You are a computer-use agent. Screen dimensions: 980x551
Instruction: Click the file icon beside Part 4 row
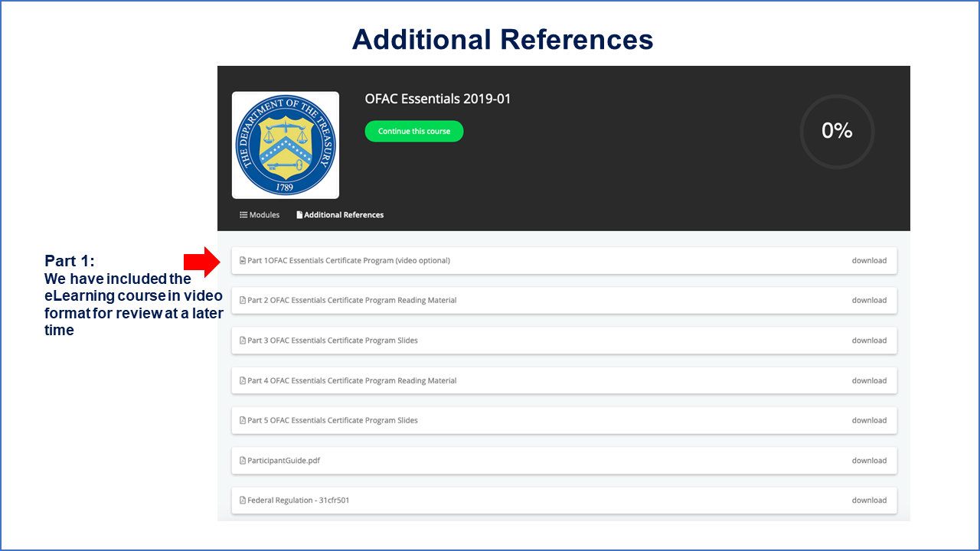coord(243,380)
